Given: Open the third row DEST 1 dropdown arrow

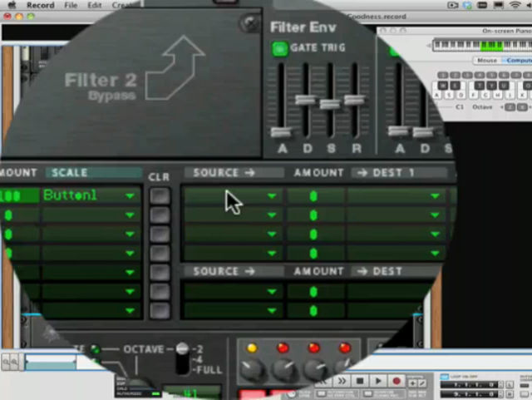Looking at the screenshot, I should pos(435,234).
